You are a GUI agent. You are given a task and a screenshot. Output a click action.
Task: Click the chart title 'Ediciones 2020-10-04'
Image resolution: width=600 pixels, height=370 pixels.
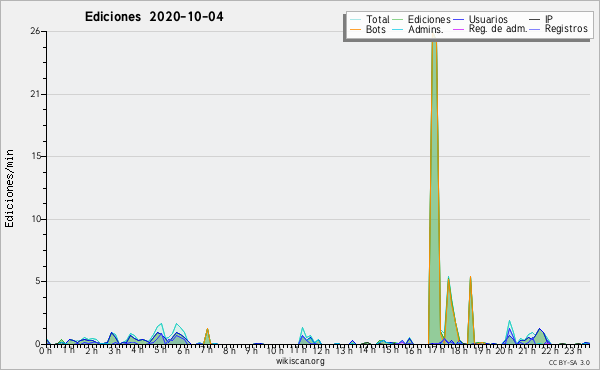point(154,17)
